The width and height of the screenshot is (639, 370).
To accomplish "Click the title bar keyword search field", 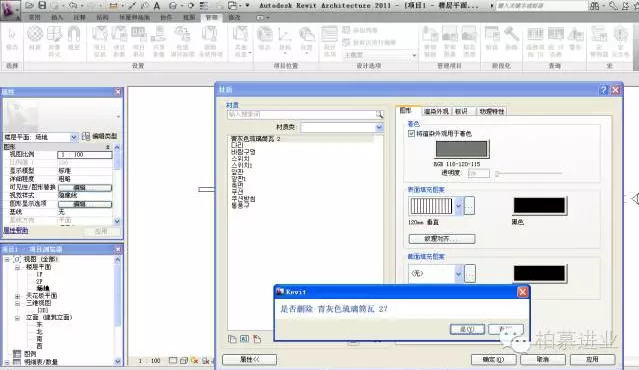I will (542, 6).
